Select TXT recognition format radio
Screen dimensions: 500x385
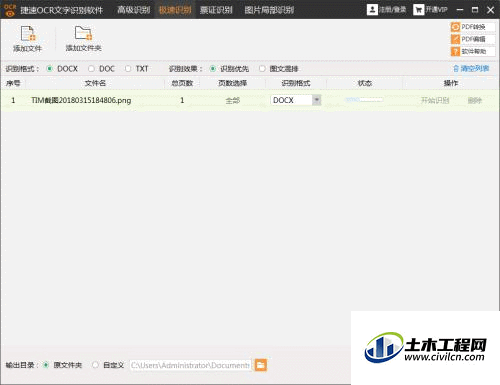[128, 69]
